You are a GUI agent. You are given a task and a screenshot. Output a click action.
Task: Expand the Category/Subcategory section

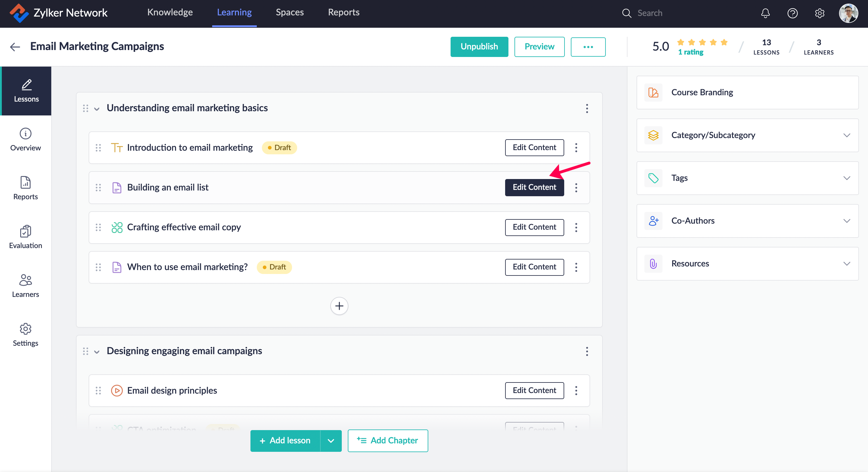[x=846, y=135]
